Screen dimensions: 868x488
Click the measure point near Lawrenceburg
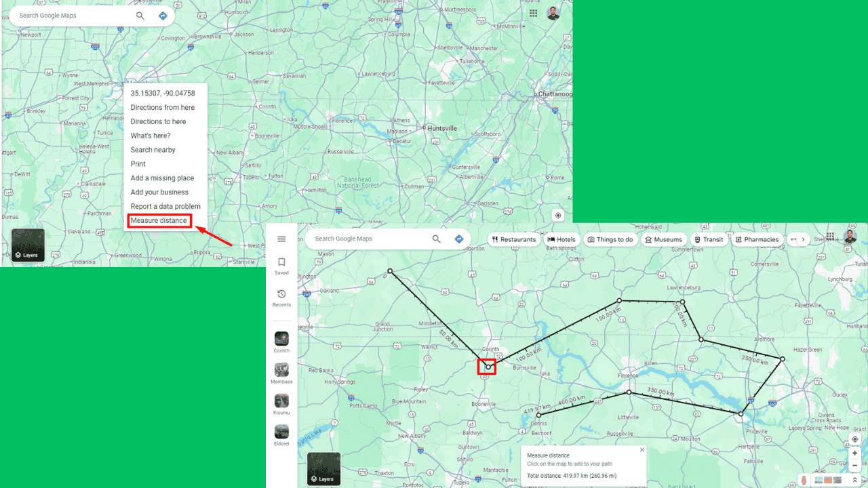[682, 302]
